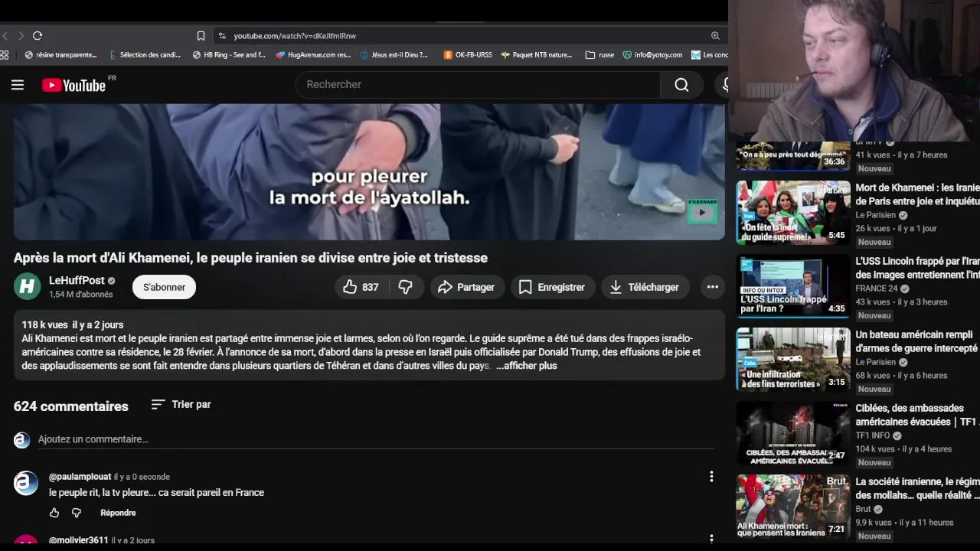
Task: Like the @paulamplouat comment
Action: pyautogui.click(x=54, y=513)
